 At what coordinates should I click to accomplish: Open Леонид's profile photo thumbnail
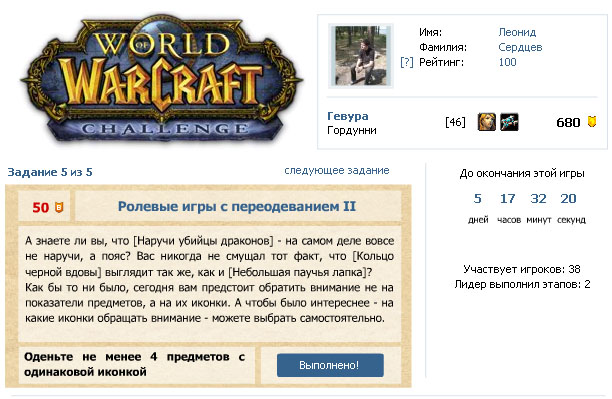pyautogui.click(x=361, y=55)
